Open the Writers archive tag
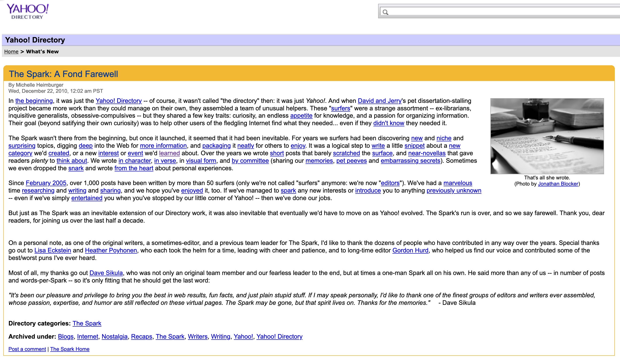This screenshot has height=364, width=620. (198, 337)
